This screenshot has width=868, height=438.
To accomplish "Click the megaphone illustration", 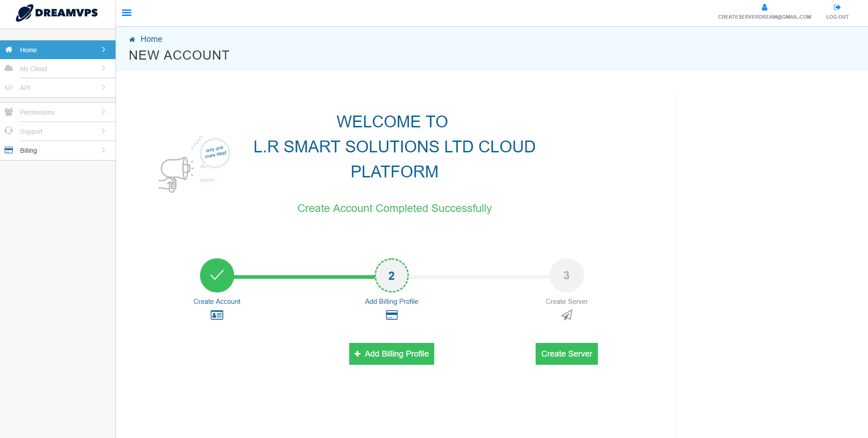I will 194,165.
